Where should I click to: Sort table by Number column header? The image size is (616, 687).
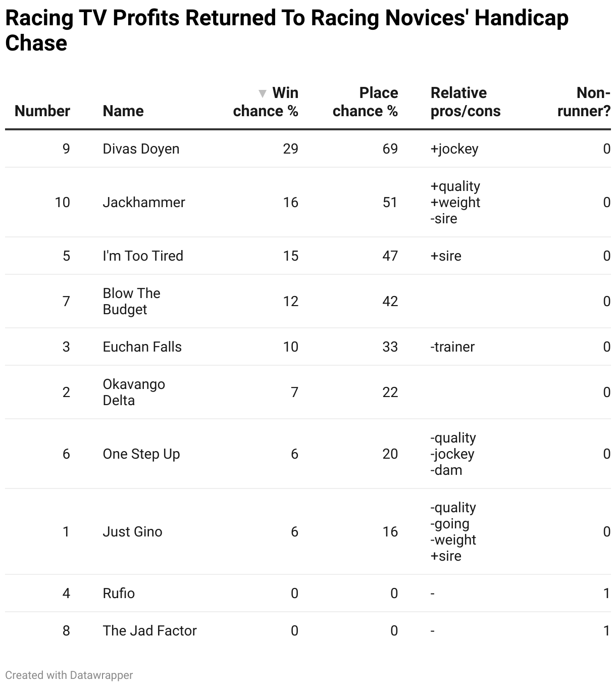42,111
